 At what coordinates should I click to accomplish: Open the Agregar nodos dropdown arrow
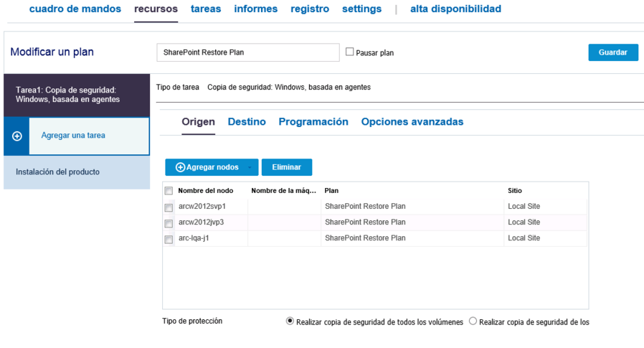(250, 167)
